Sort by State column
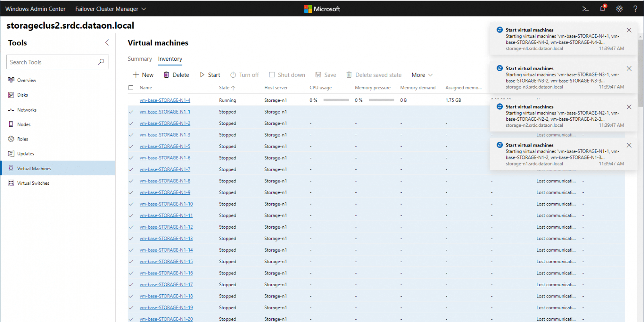Image resolution: width=644 pixels, height=322 pixels. pyautogui.click(x=227, y=88)
